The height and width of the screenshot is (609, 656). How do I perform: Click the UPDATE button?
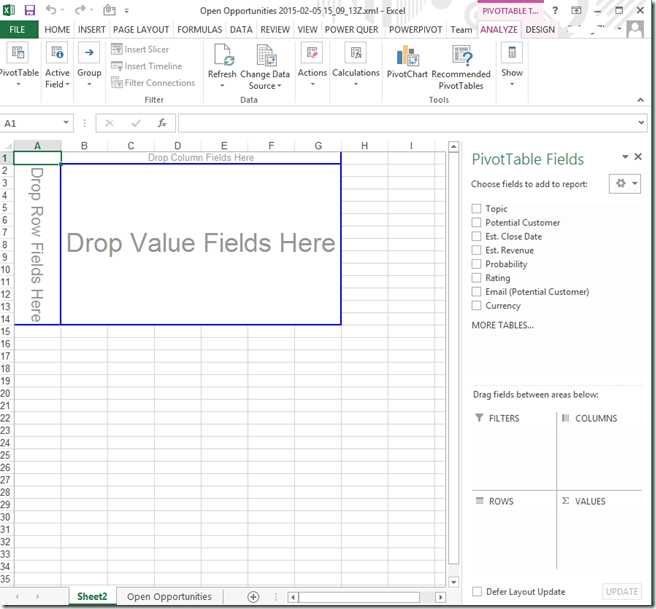pos(622,591)
